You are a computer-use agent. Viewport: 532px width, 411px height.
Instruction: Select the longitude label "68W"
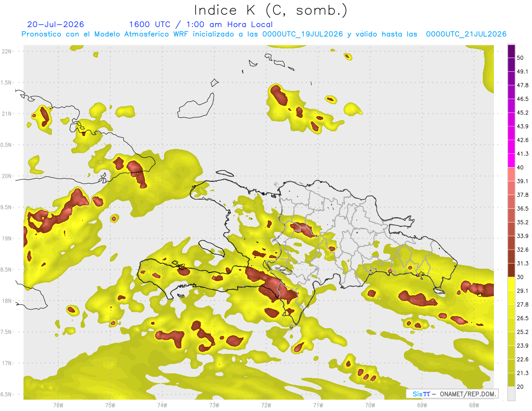tap(474, 405)
